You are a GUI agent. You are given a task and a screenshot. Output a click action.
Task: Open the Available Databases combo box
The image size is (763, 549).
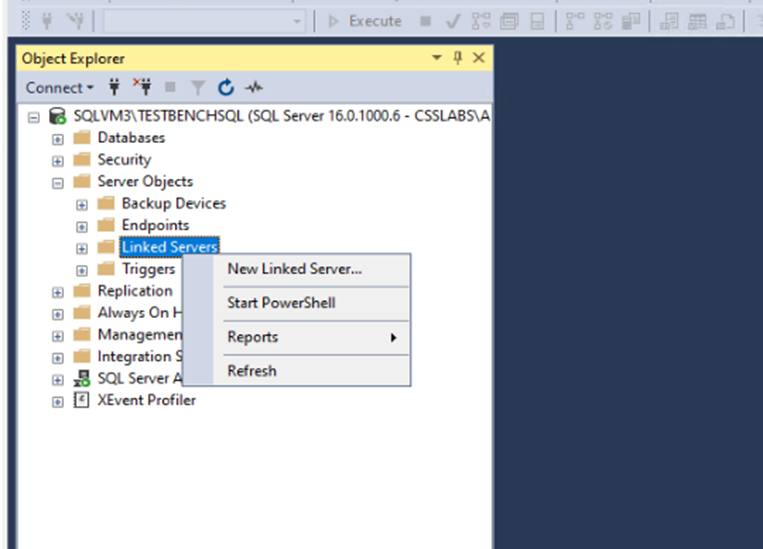click(204, 21)
